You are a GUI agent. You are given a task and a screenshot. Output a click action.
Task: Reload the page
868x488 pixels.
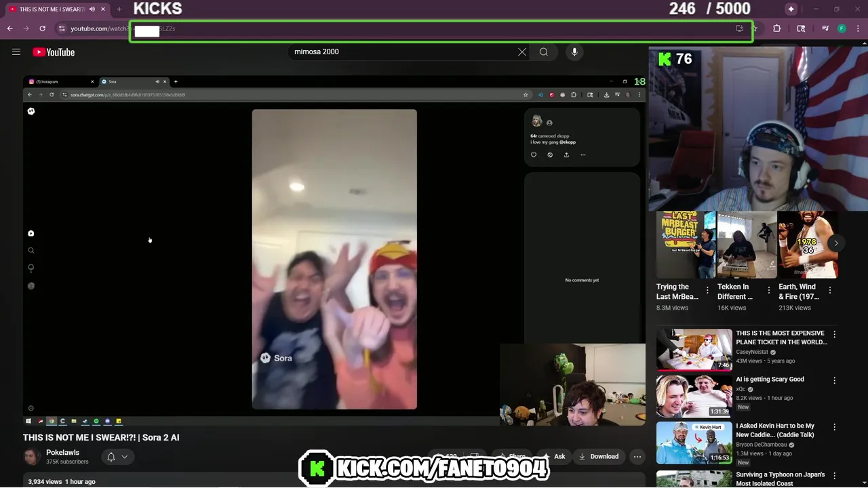point(42,28)
